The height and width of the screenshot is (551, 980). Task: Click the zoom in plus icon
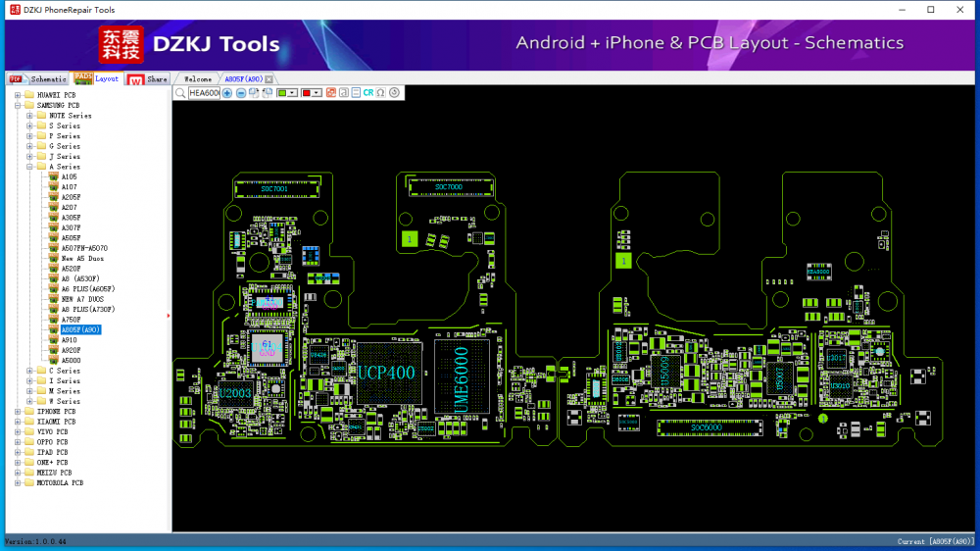[x=227, y=92]
